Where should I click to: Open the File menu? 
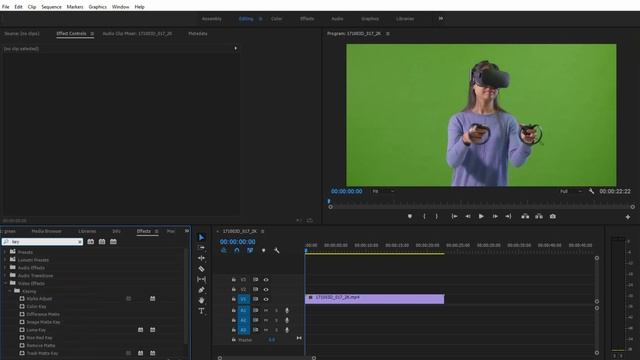pos(6,7)
